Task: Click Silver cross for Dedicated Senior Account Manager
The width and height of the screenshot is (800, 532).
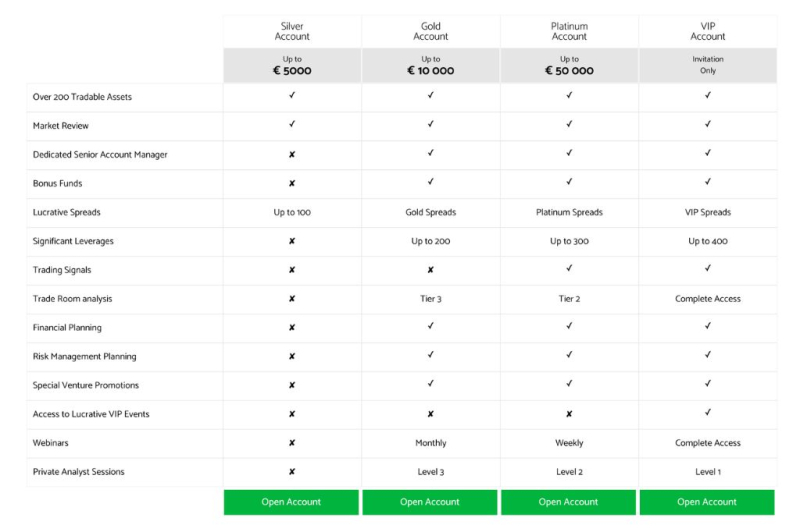Action: 292,155
